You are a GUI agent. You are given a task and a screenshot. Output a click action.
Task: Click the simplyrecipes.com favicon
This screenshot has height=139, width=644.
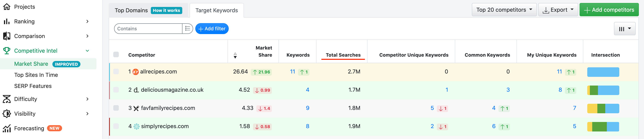(x=137, y=127)
